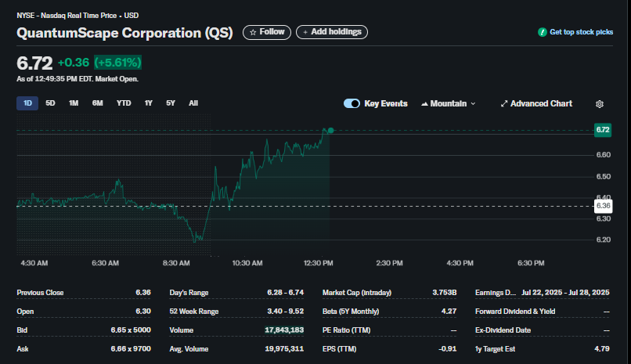The height and width of the screenshot is (364, 631).
Task: Click the 1y Target Est value 4.79
Action: 602,349
